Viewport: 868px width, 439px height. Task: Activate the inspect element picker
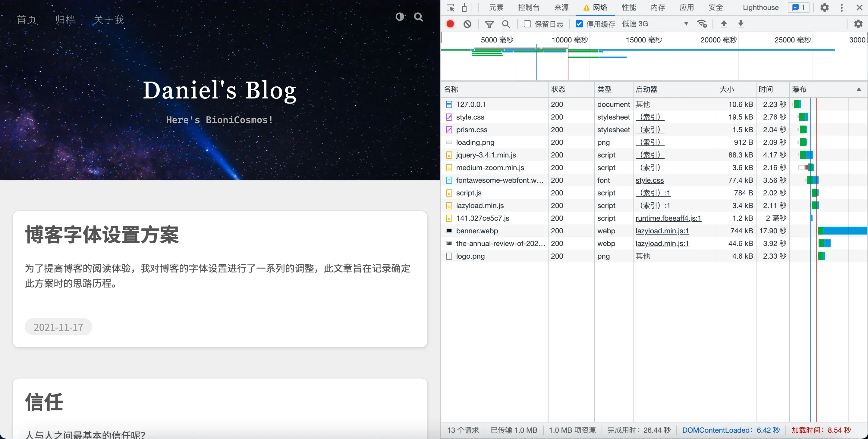pyautogui.click(x=451, y=8)
